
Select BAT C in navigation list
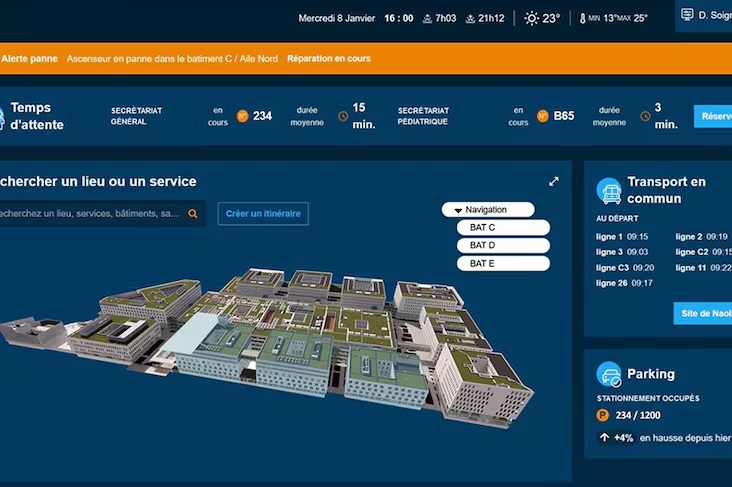(503, 227)
